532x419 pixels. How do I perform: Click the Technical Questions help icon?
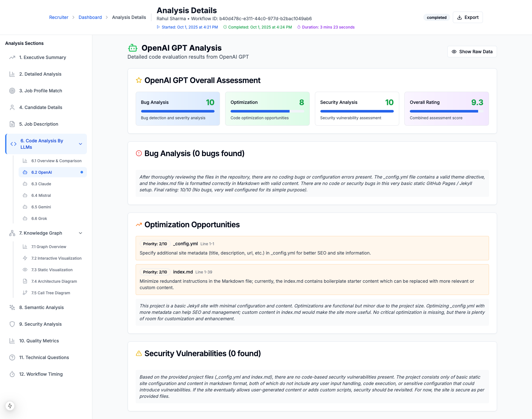(12, 357)
